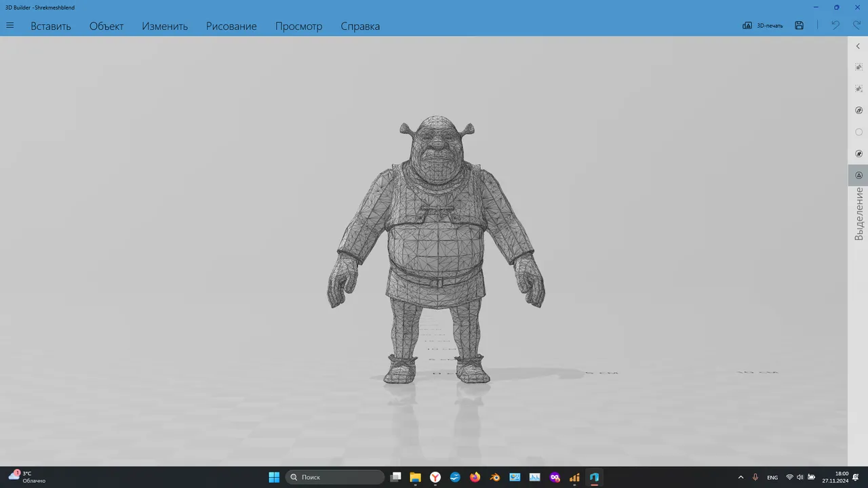The image size is (868, 488).
Task: Toggle the highlighted selection mode in Выделение panel
Action: (x=859, y=175)
